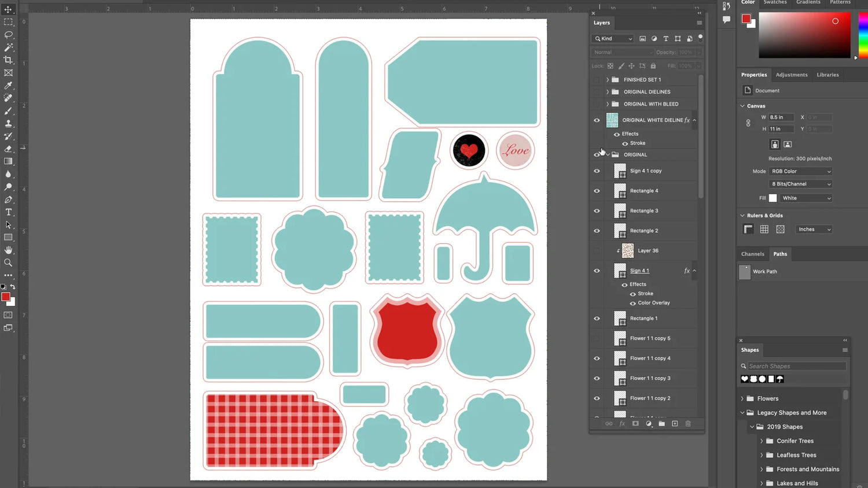868x488 pixels.
Task: Select the Rectangle 1 layer
Action: pyautogui.click(x=643, y=319)
